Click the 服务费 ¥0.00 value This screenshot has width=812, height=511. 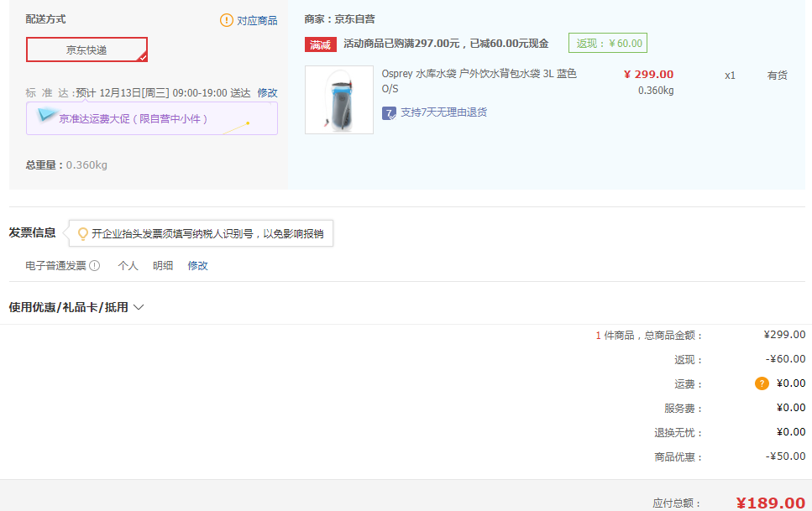point(791,408)
